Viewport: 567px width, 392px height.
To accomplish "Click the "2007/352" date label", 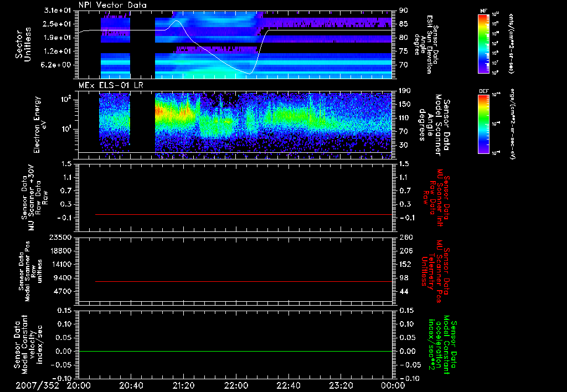I will 37,385.
